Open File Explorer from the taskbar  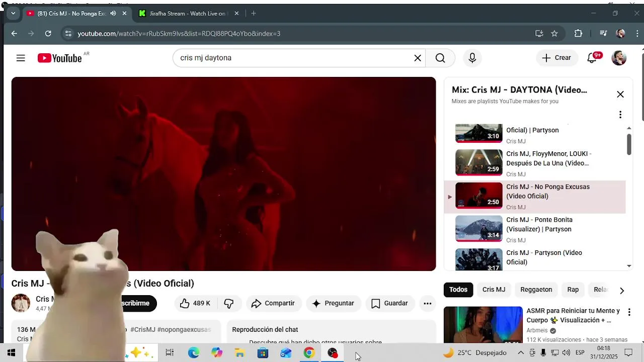[x=239, y=353]
